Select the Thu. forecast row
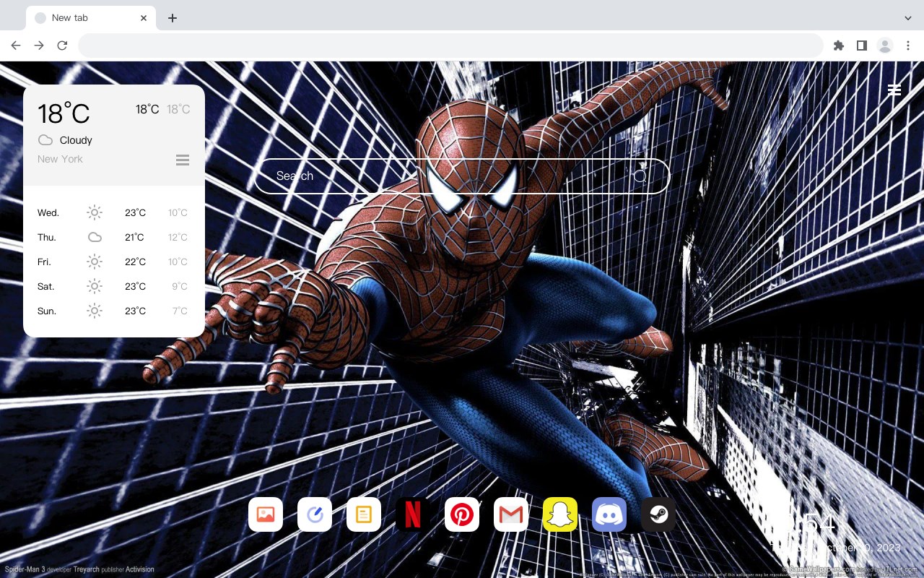The width and height of the screenshot is (924, 578). click(114, 237)
